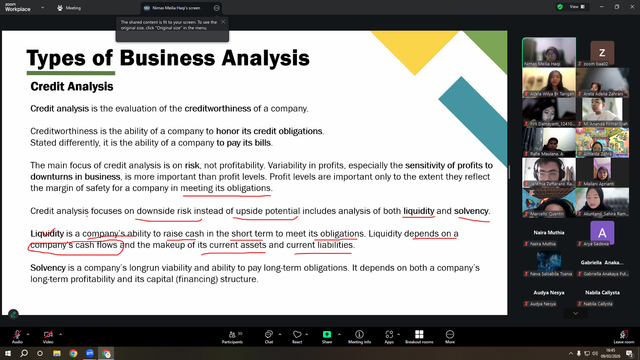This screenshot has height=360, width=640.
Task: Select Naira Muthia's participant tile
Action: (x=549, y=233)
